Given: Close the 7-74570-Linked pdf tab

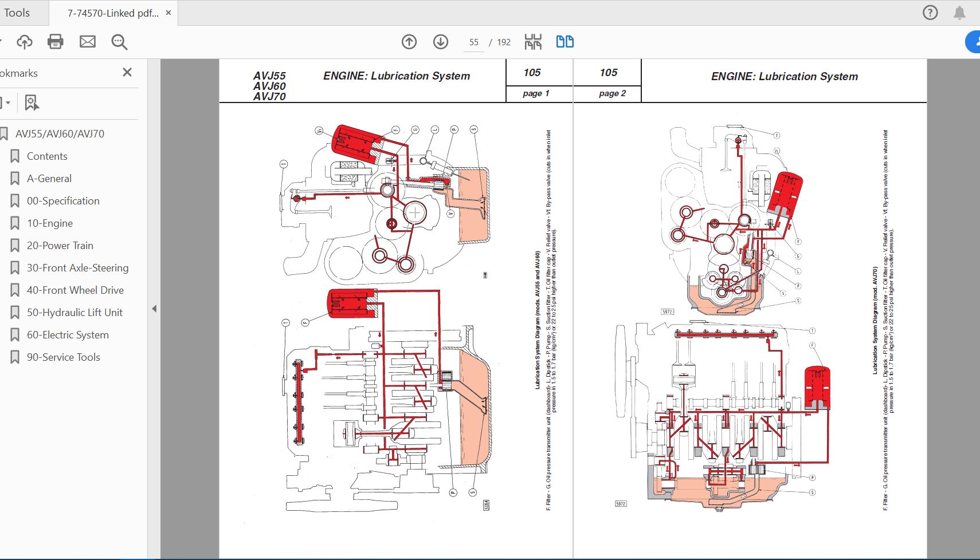Looking at the screenshot, I should coord(168,13).
